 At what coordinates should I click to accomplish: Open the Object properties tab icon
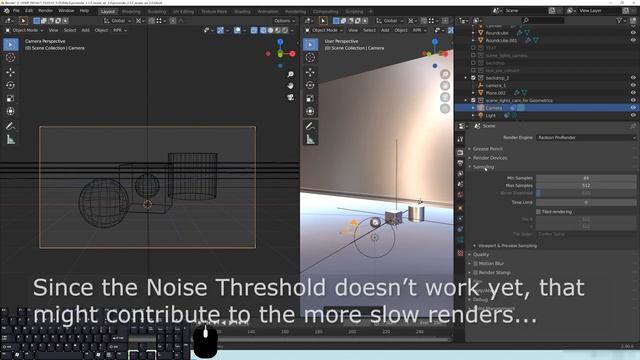[x=460, y=208]
